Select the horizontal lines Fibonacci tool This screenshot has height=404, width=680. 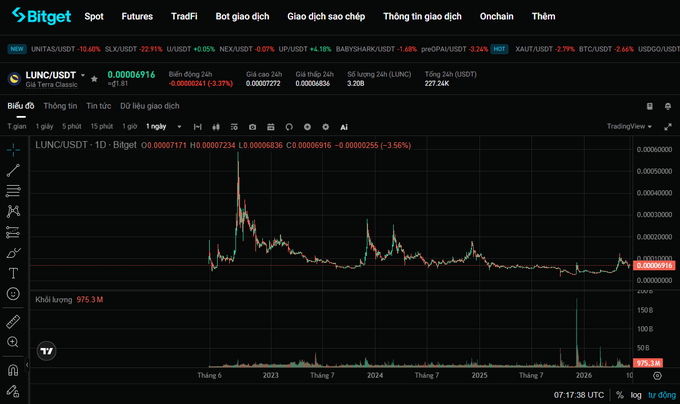point(13,191)
